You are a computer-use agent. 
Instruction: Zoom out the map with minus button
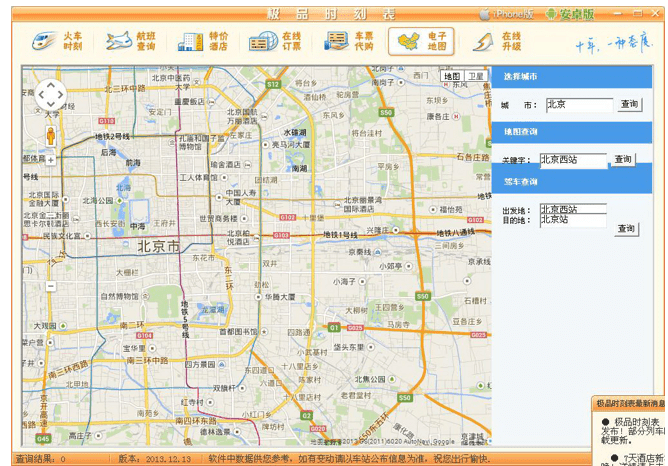pos(51,286)
